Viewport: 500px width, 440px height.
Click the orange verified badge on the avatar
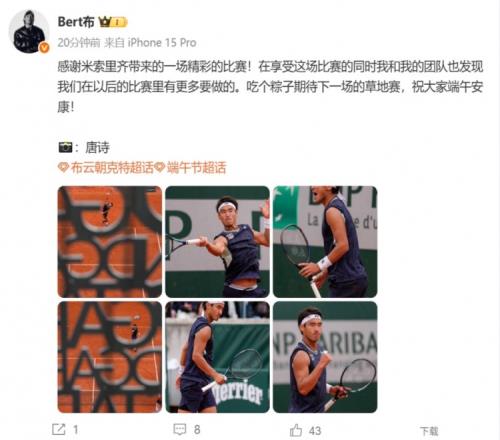(x=44, y=48)
